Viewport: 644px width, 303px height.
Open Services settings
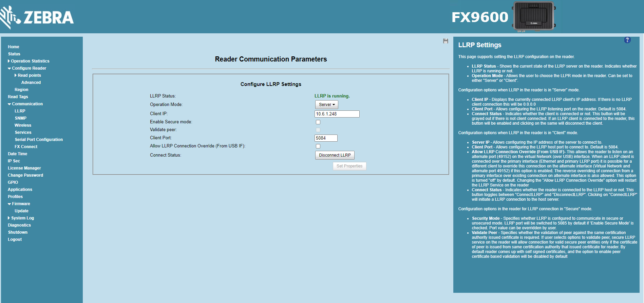23,132
